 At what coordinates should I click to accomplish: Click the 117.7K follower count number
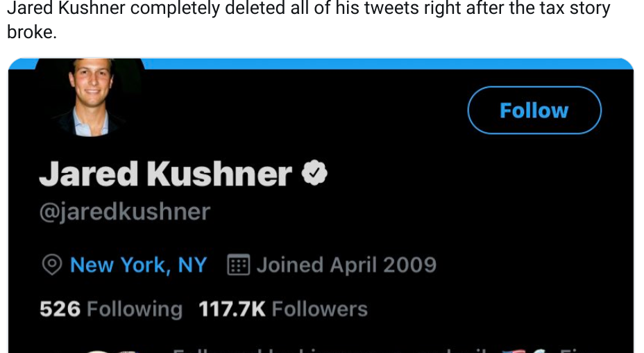tap(232, 309)
